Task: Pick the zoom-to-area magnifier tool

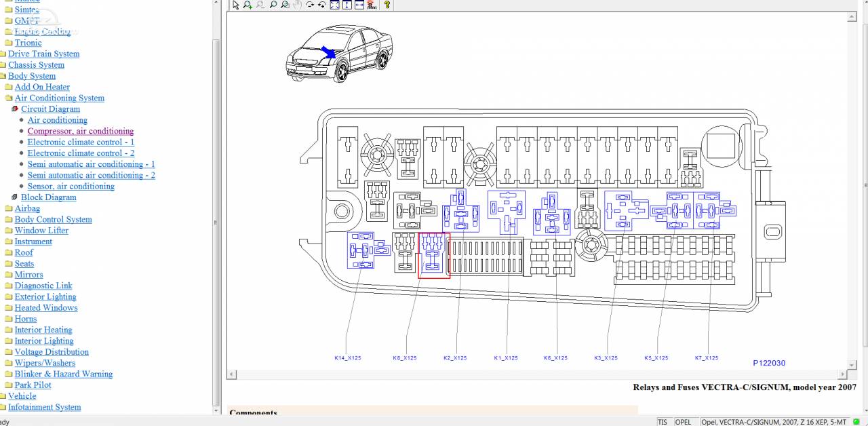Action: tap(285, 5)
